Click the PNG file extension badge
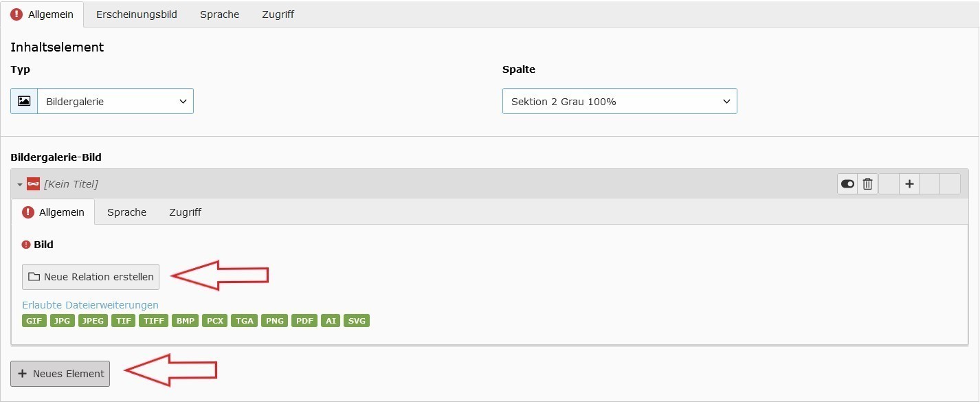Screen dimensions: 980x404 point(275,321)
